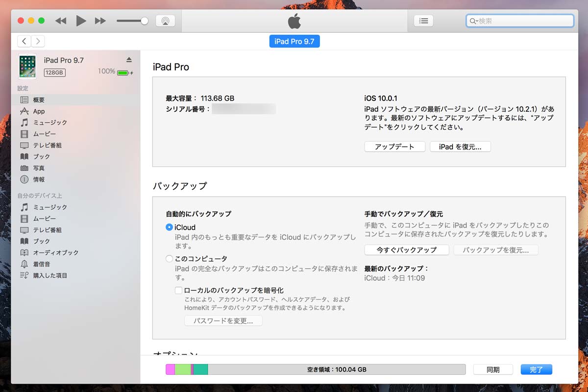Click the 同期 sync button
Viewport: 588px width, 392px height.
click(x=493, y=369)
